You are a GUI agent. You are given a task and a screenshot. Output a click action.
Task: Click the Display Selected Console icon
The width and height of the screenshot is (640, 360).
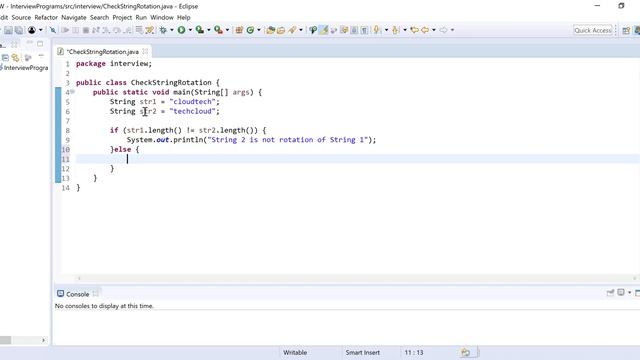pos(621,293)
